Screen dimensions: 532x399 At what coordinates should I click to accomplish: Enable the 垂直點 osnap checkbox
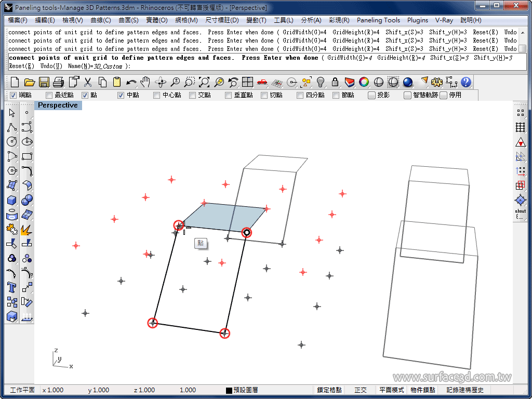(x=229, y=96)
